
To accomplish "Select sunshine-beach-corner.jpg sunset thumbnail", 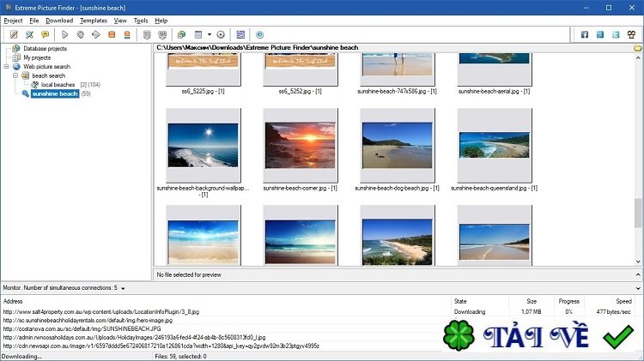I will 300,145.
